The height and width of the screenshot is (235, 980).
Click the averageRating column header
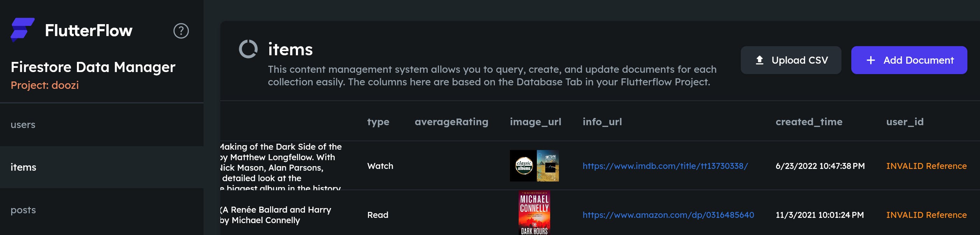pos(451,122)
